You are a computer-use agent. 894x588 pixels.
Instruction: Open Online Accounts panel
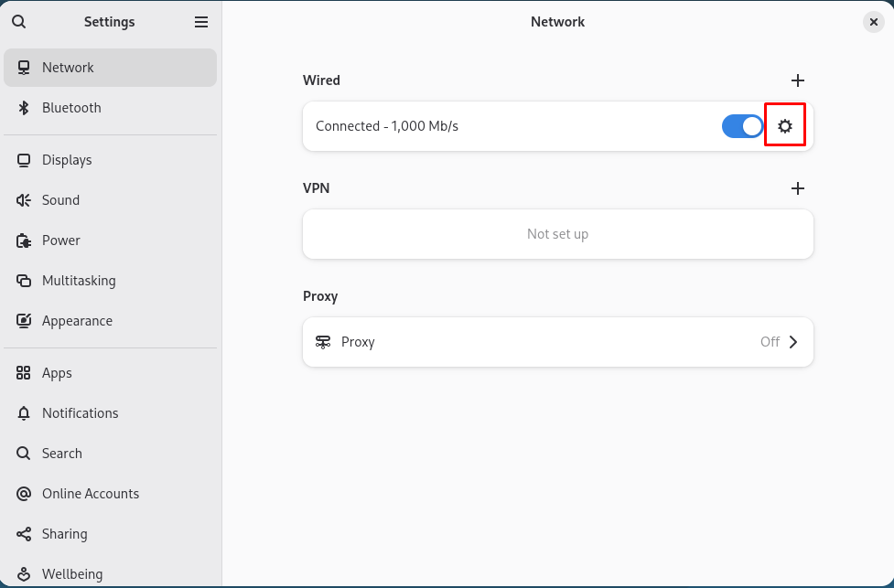(x=91, y=494)
